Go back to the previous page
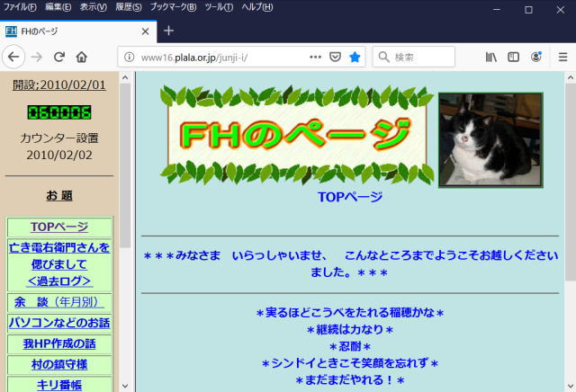Image resolution: width=576 pixels, height=392 pixels. pyautogui.click(x=13, y=57)
